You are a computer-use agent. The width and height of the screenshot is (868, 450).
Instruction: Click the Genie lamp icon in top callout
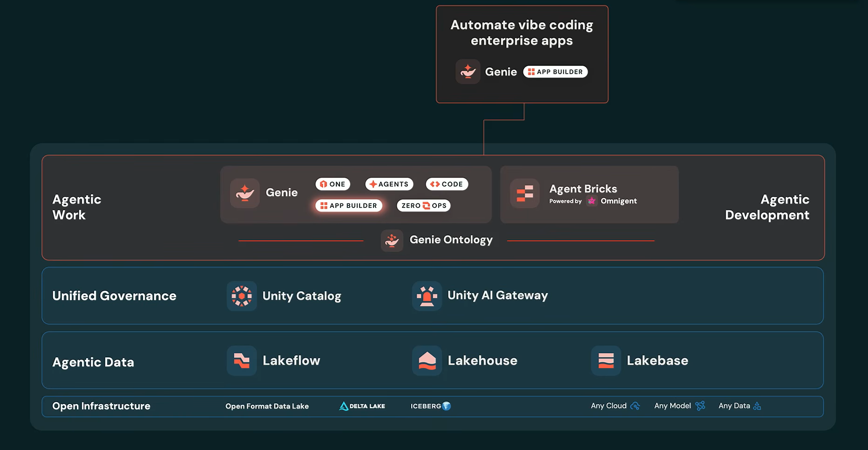(x=468, y=71)
